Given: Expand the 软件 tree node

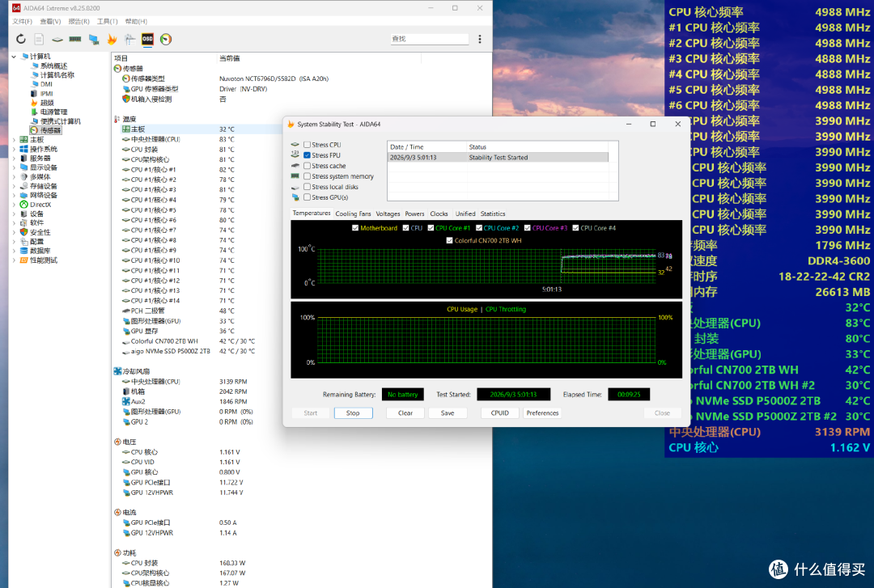Looking at the screenshot, I should pos(14,223).
